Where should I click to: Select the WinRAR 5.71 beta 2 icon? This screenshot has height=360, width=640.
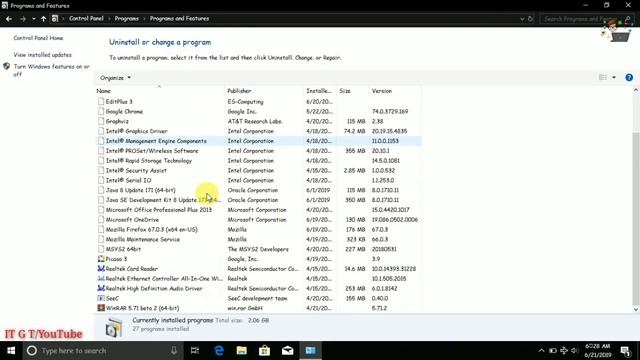[x=101, y=308]
